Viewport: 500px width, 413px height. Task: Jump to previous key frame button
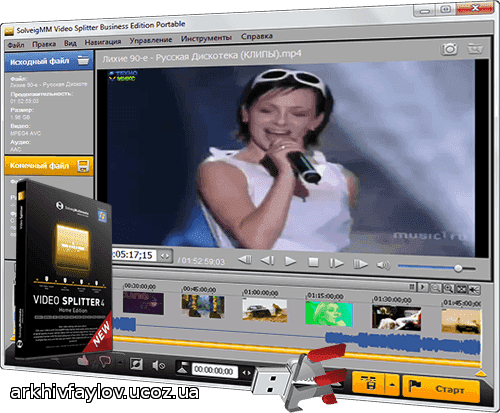(x=245, y=260)
